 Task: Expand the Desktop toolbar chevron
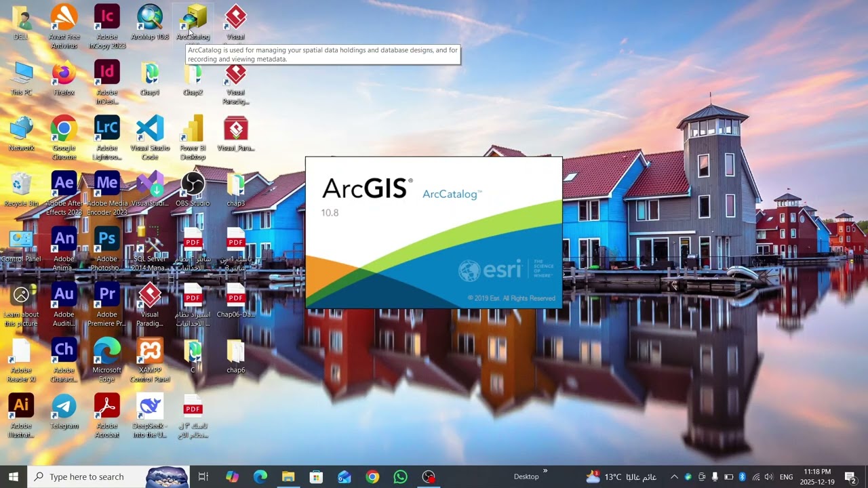(x=545, y=472)
